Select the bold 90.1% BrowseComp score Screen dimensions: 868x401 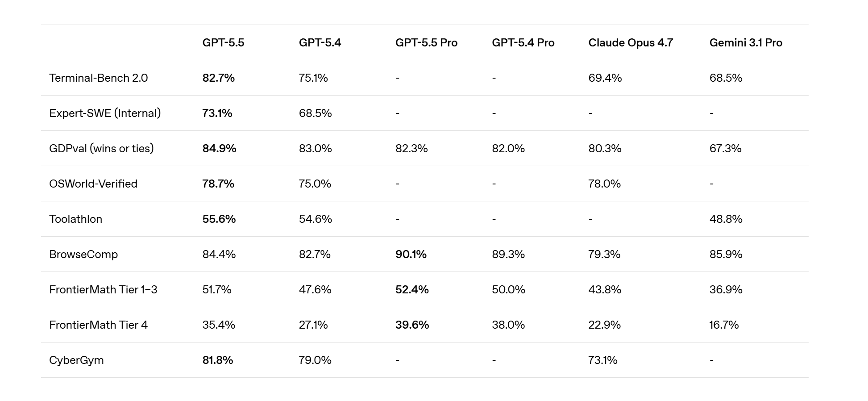411,255
